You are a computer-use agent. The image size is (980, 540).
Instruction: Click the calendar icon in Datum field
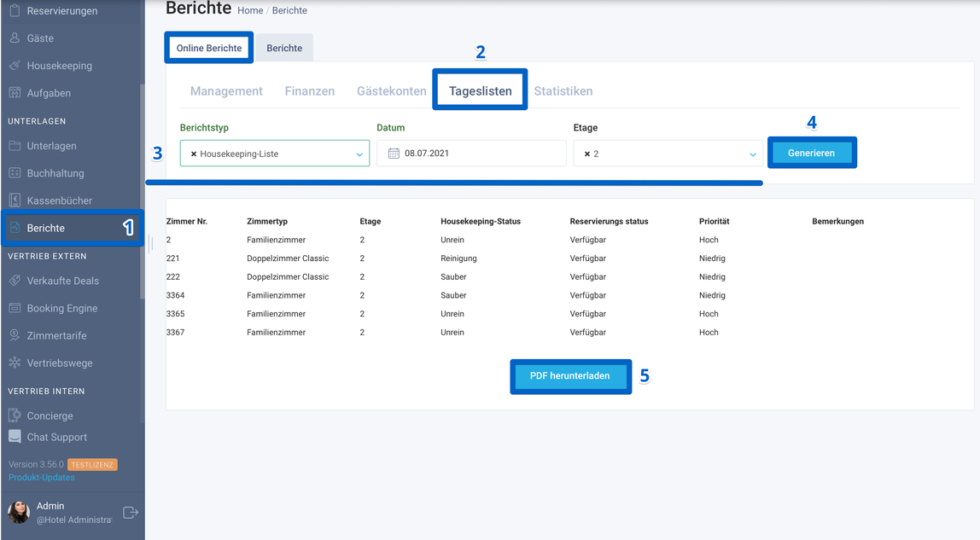[x=394, y=153]
